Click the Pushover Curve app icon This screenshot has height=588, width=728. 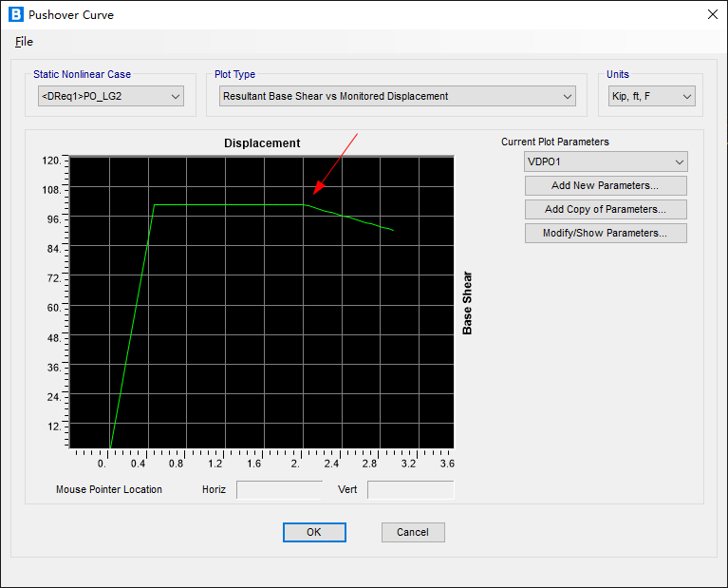point(16,14)
